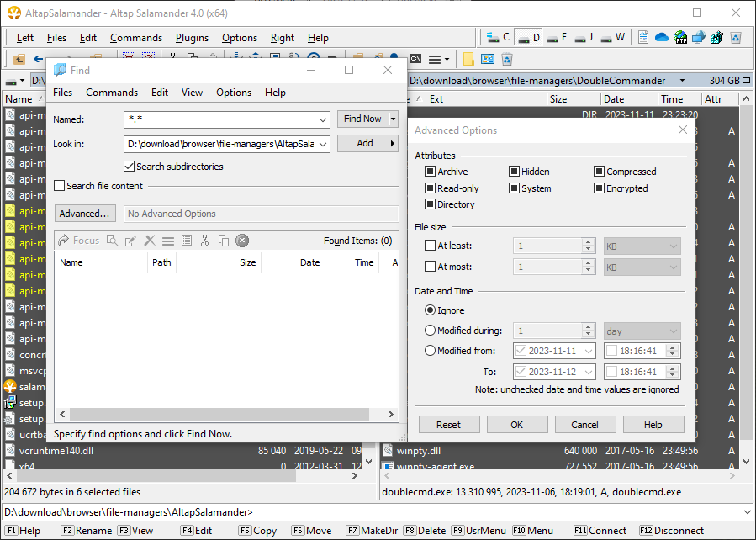Screen dimensions: 756x540
Task: Click the Delete X icon in Find toolbar
Action: pos(150,241)
